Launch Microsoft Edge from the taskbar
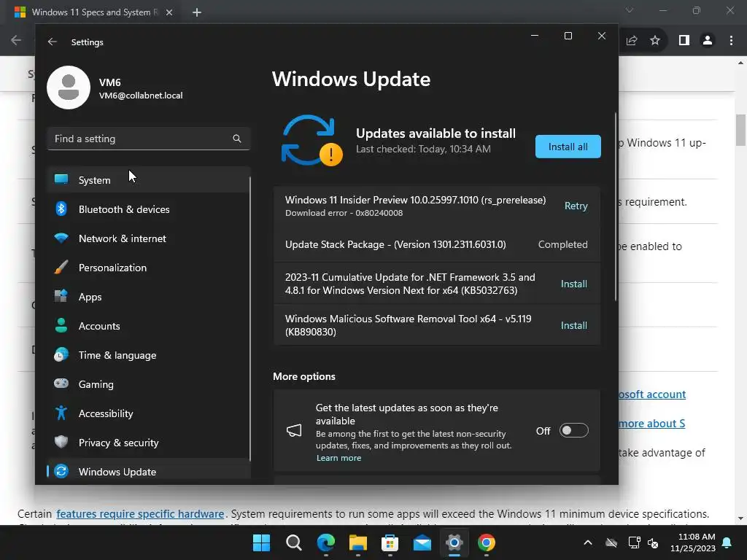Image resolution: width=747 pixels, height=560 pixels. [326, 542]
